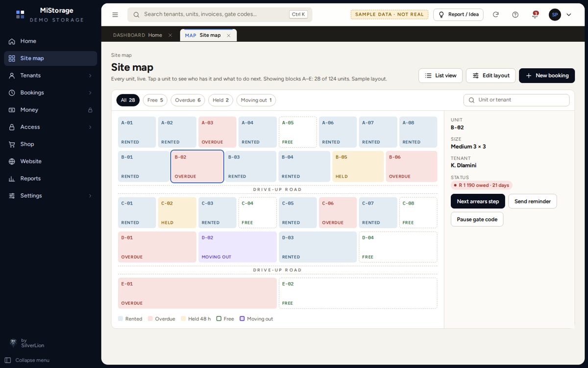
Task: Click the Site map grid icon
Action: coord(12,58)
